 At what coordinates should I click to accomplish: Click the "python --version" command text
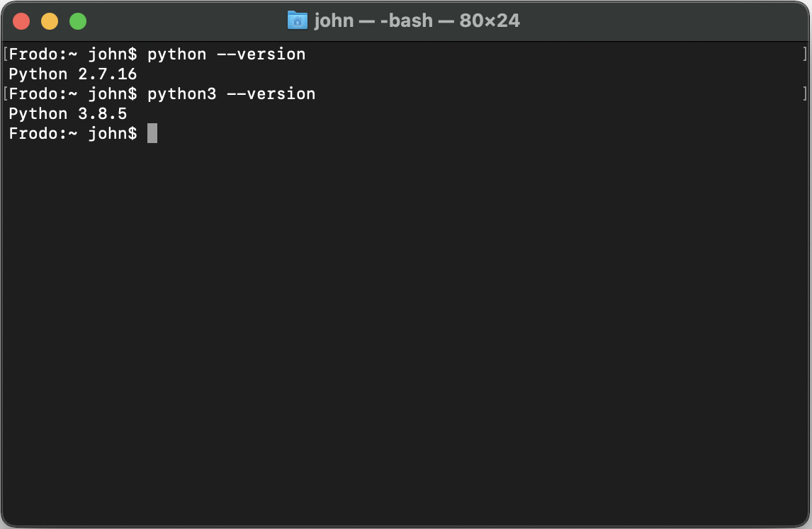click(226, 55)
